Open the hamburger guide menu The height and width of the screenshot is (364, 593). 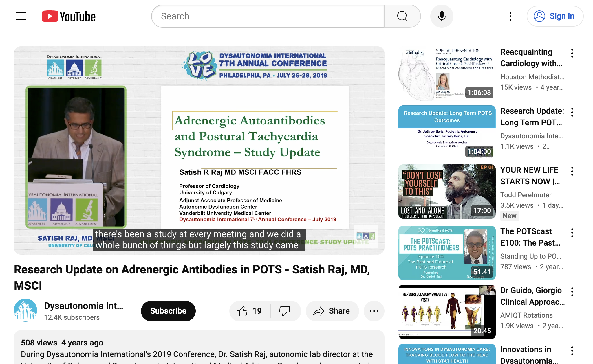pos(21,16)
